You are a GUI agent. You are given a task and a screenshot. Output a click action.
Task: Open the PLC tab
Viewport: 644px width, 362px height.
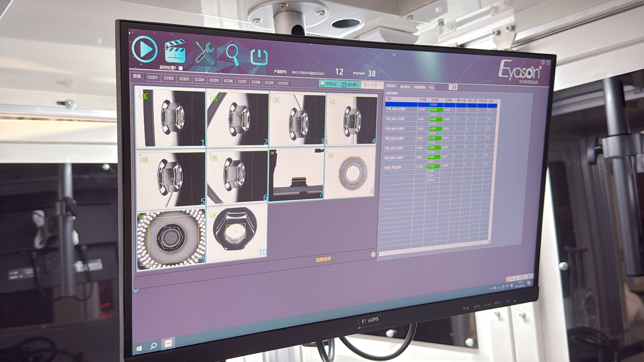click(431, 87)
